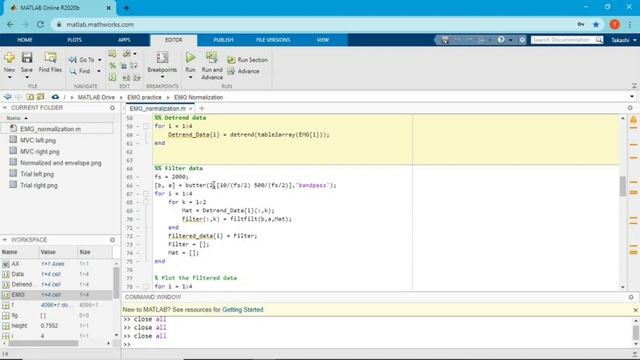
Task: Switch to the PUBLISH tab
Action: click(223, 40)
